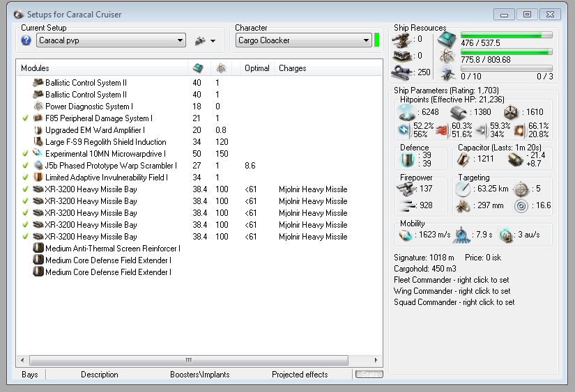Image resolution: width=575 pixels, height=392 pixels.
Task: Click the CPU usage bar 476 / 537.5
Action: [507, 36]
